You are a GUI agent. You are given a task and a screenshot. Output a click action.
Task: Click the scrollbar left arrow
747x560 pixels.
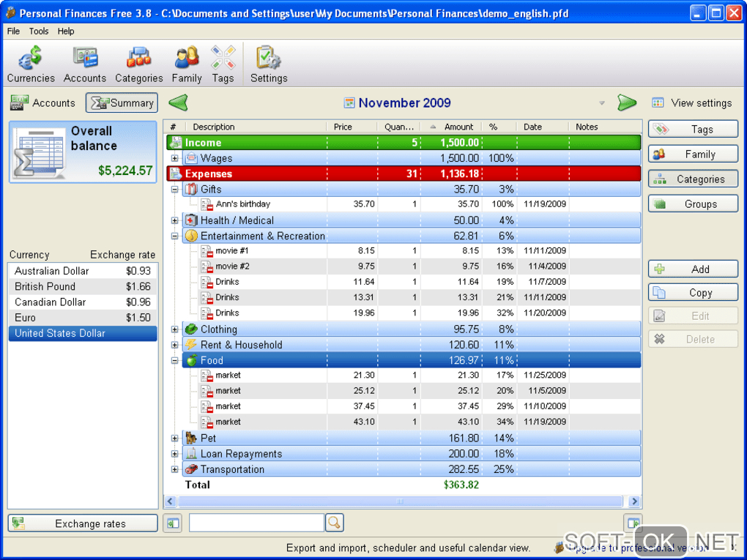click(x=171, y=501)
